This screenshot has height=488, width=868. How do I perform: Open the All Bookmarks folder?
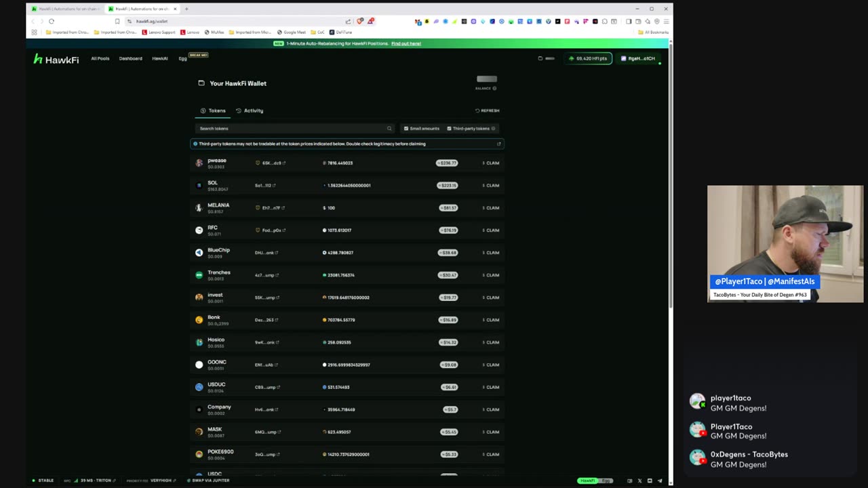point(654,32)
